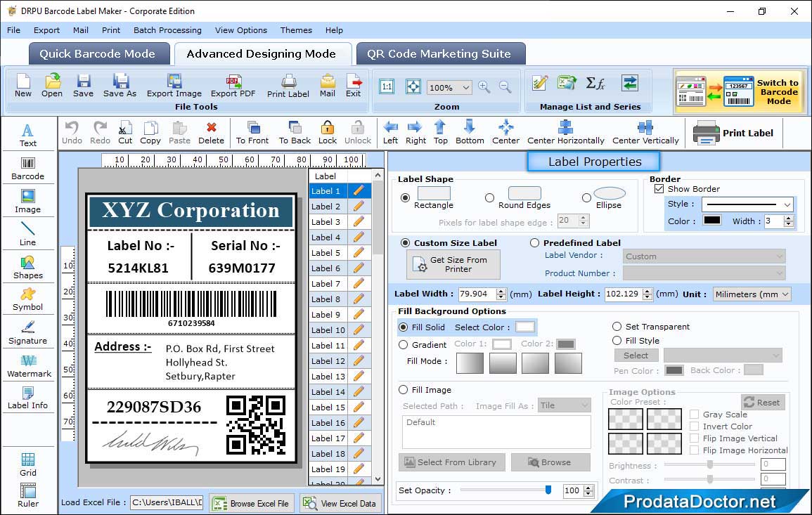Image resolution: width=812 pixels, height=515 pixels.
Task: Increase Label Height stepper
Action: (647, 292)
